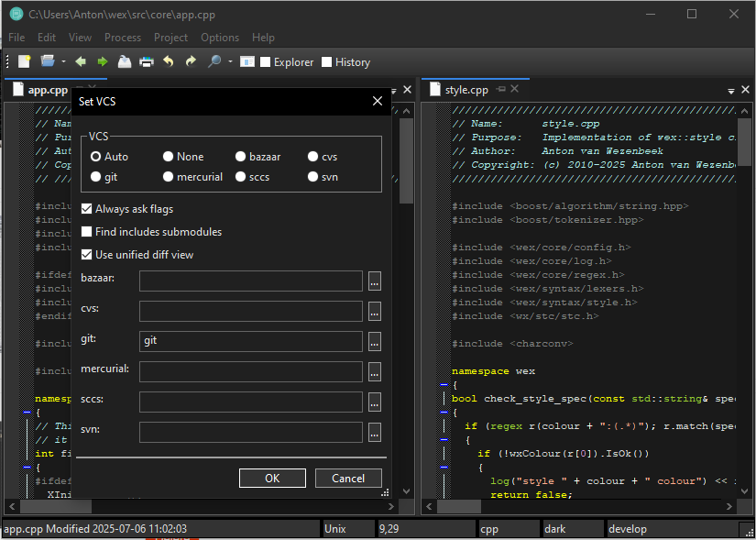Open the Project menu
Screen dimensions: 756x540
pos(170,38)
